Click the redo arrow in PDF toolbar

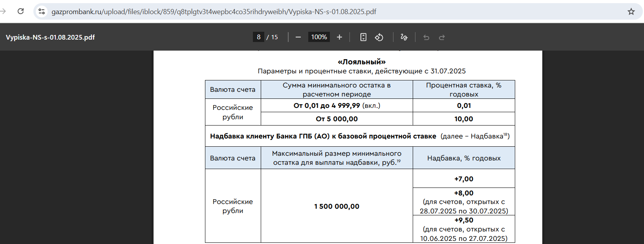(442, 37)
